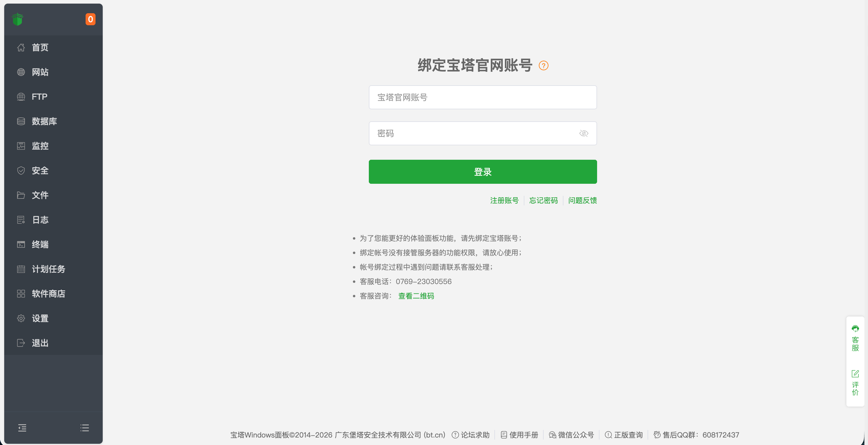
Task: Click the globe icon beside 网站
Action: pos(21,72)
